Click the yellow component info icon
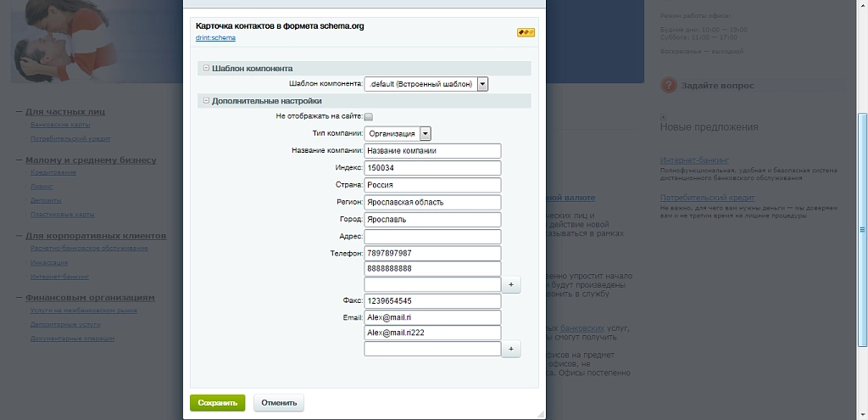Screen dimensions: 868x420 click(x=526, y=33)
